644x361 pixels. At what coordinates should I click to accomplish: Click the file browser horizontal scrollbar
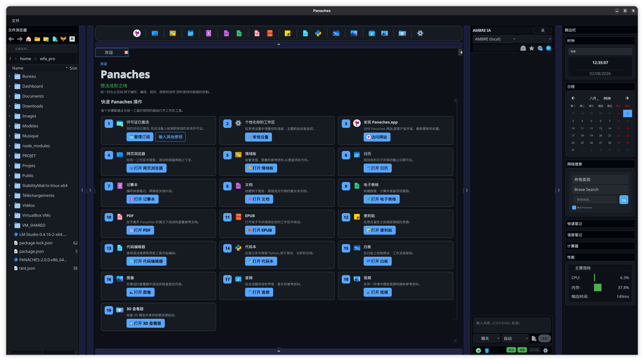27,352
